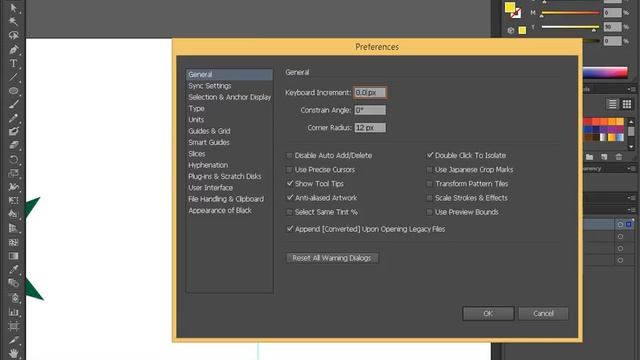Viewport: 640px width, 360px height.
Task: Select the Free Transform tool
Action: [x=13, y=200]
